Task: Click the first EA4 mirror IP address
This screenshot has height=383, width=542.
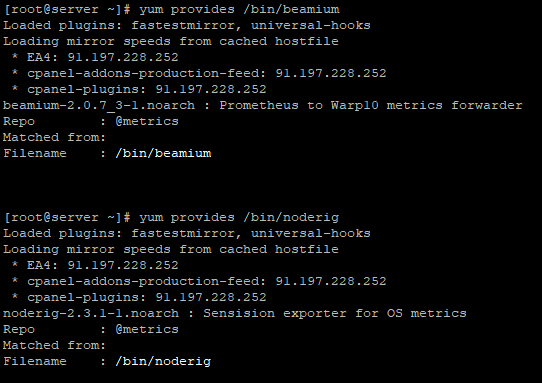Action: point(123,57)
